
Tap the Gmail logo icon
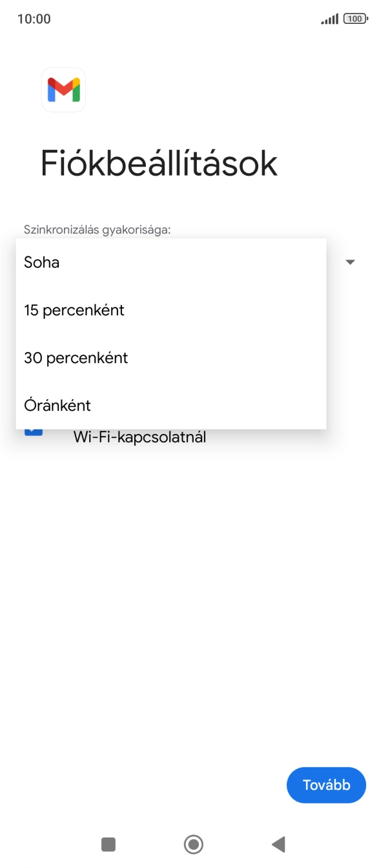click(x=63, y=90)
